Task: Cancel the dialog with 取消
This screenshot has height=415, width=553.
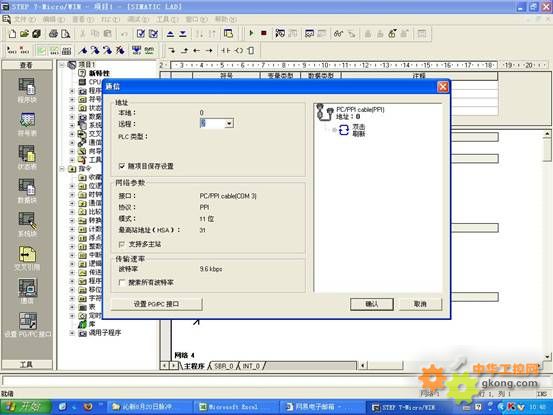Action: pos(420,304)
